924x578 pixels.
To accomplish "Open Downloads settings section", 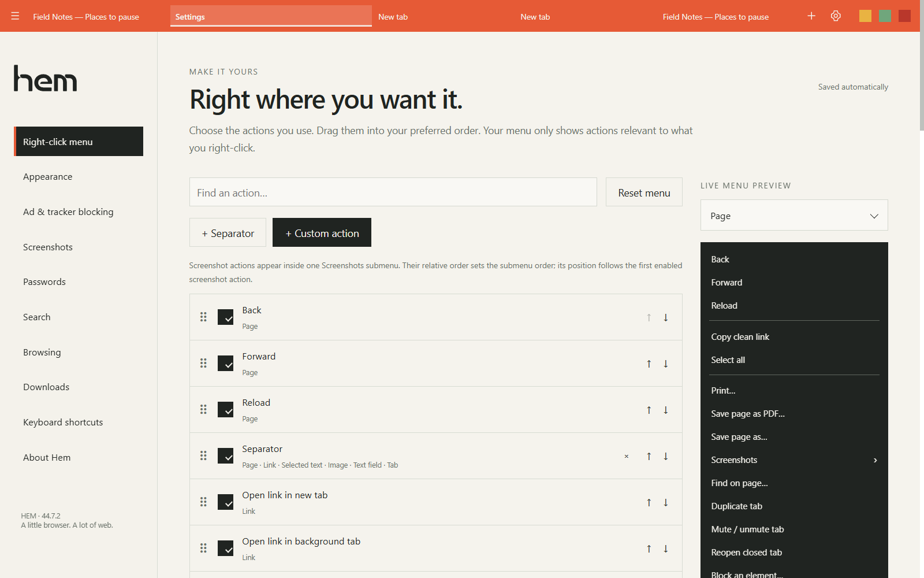I will click(79, 387).
